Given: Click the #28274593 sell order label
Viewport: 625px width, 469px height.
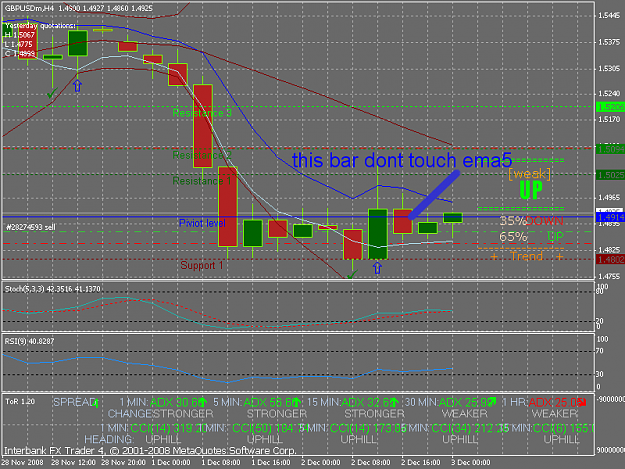Looking at the screenshot, I should [31, 227].
